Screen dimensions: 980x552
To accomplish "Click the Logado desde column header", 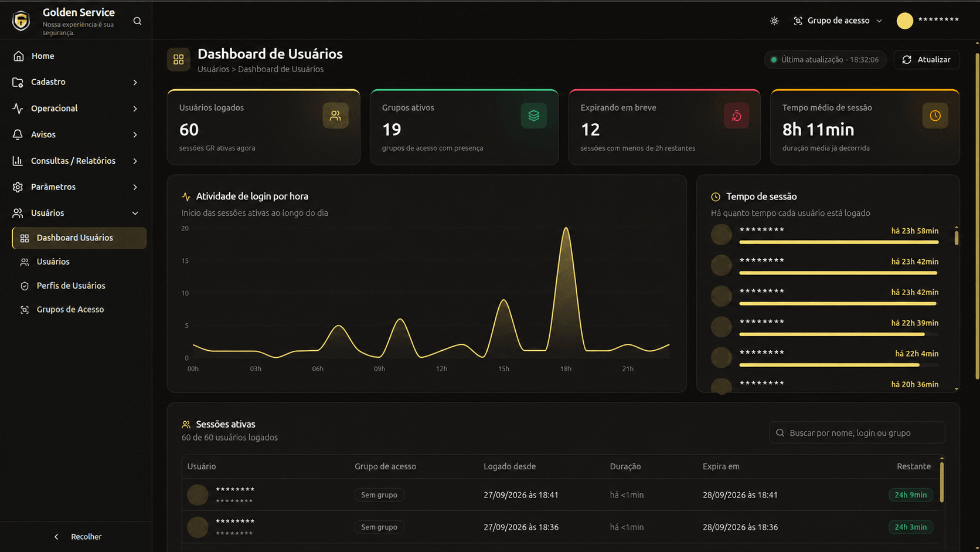I will tap(509, 466).
